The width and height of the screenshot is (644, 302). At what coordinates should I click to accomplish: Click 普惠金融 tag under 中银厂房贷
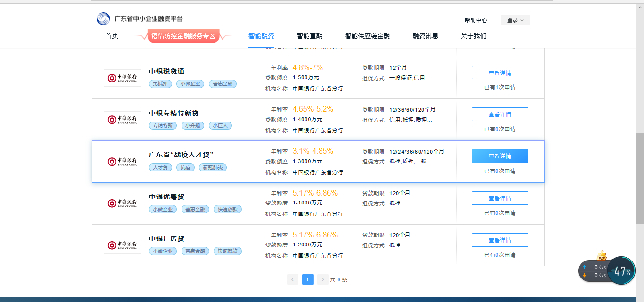point(195,251)
